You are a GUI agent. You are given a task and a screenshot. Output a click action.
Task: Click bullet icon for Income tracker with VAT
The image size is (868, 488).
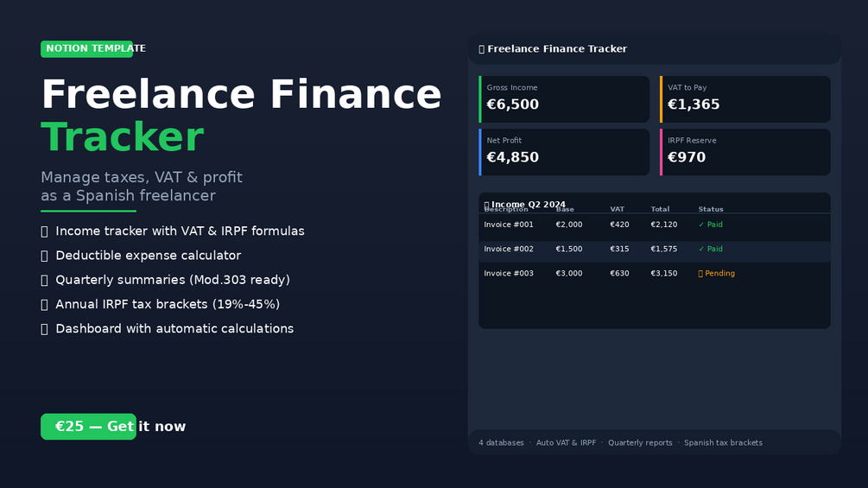(x=44, y=231)
